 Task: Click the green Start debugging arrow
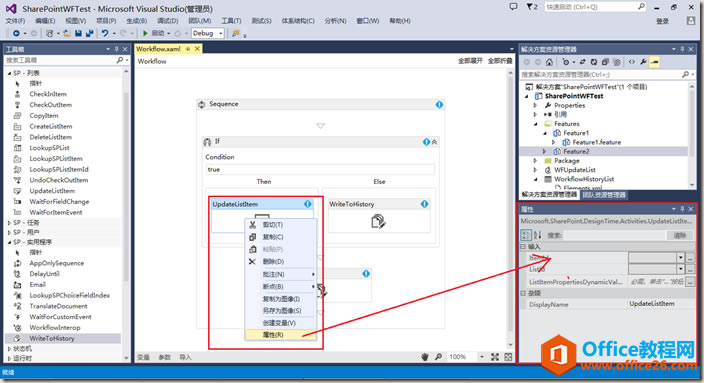click(145, 33)
